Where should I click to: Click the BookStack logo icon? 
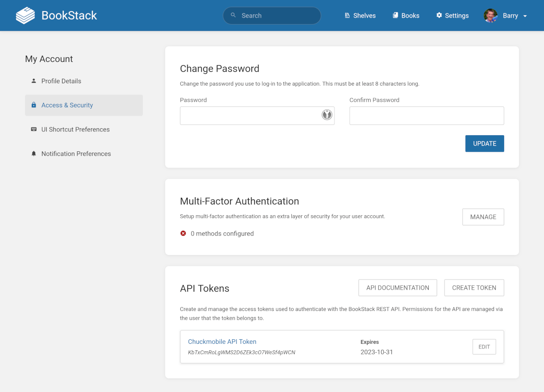25,16
